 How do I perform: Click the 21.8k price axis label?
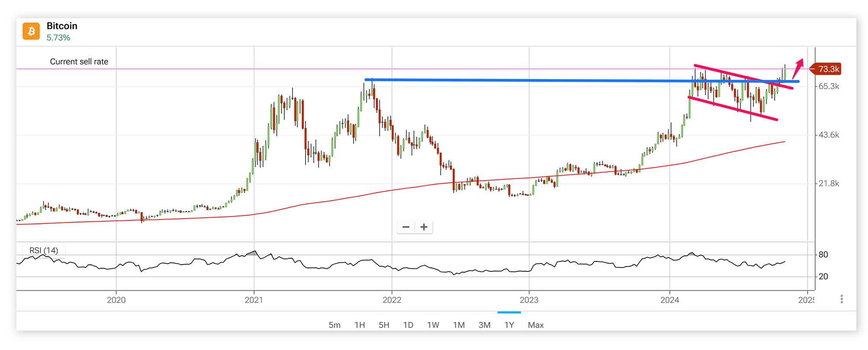[829, 184]
